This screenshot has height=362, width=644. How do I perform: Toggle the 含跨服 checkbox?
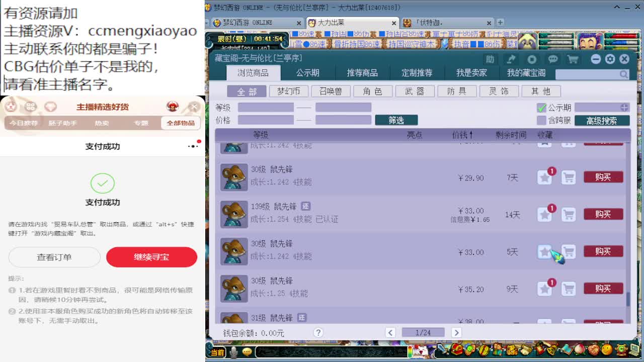coord(541,120)
